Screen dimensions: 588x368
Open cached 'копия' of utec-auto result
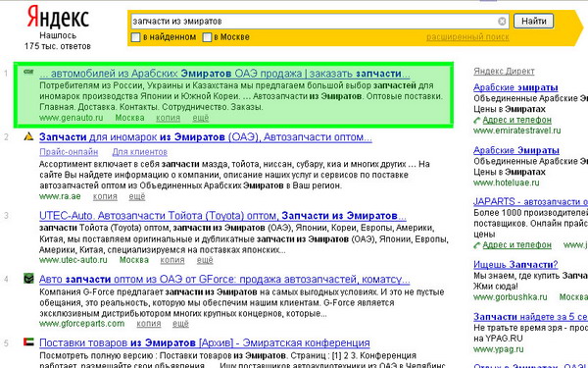(x=172, y=260)
